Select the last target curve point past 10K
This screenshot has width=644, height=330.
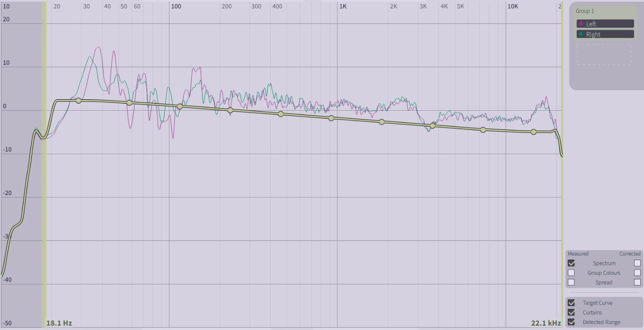(533, 132)
